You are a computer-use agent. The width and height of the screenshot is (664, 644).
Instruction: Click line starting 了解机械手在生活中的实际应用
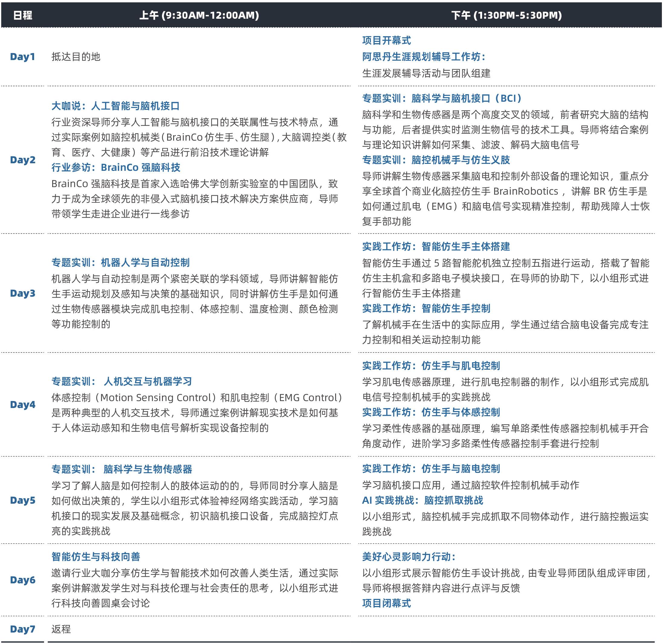click(x=505, y=325)
